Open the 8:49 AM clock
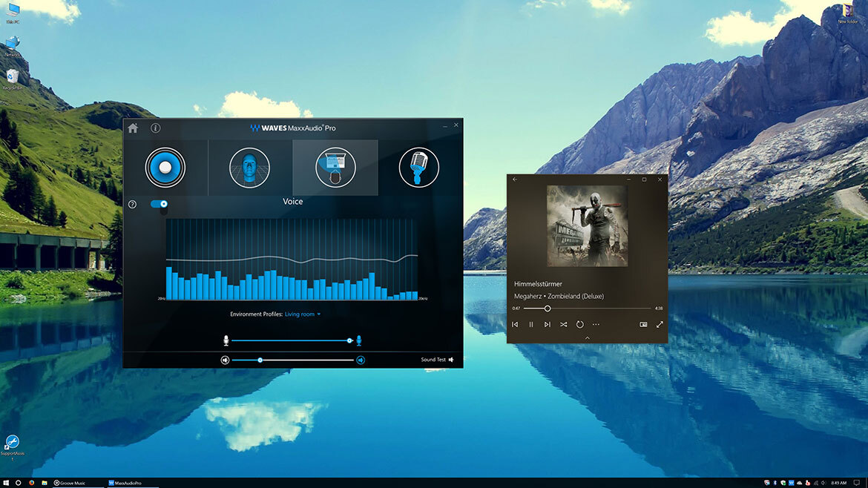This screenshot has height=488, width=868. point(838,483)
